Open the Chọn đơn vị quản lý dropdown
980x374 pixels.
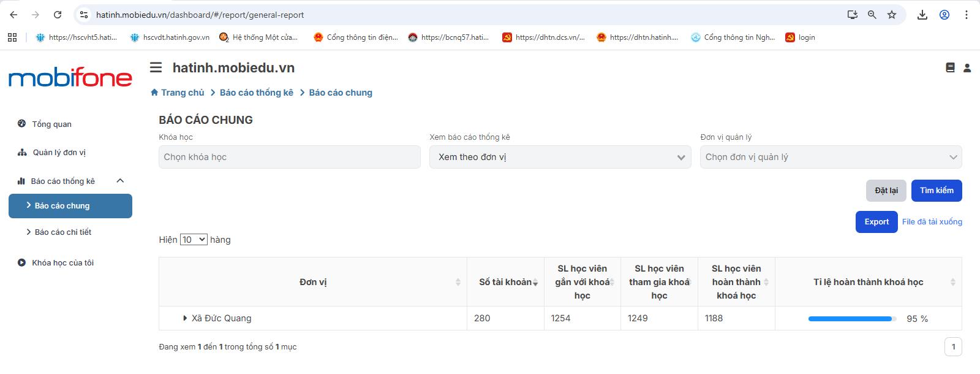[831, 157]
